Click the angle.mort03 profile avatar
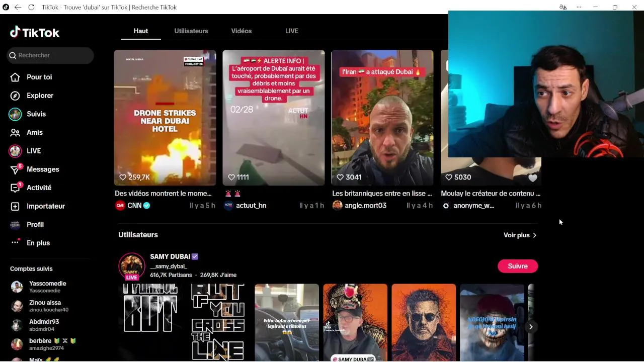The image size is (644, 362). [337, 205]
